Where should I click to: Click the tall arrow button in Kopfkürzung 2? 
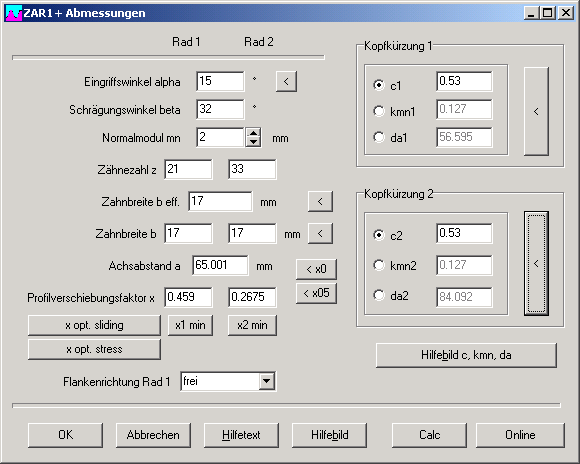[x=536, y=263]
